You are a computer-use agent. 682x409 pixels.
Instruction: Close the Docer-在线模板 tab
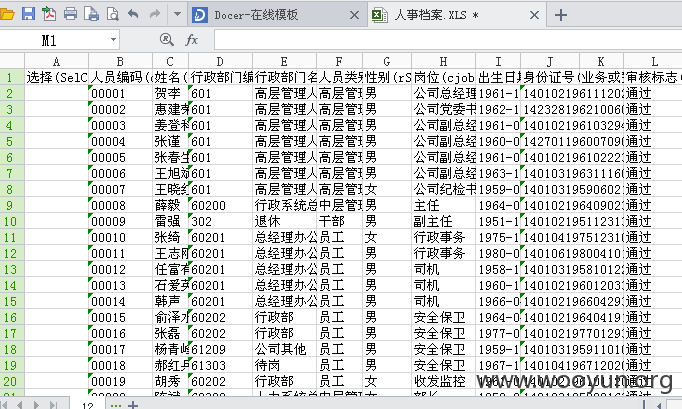click(354, 15)
